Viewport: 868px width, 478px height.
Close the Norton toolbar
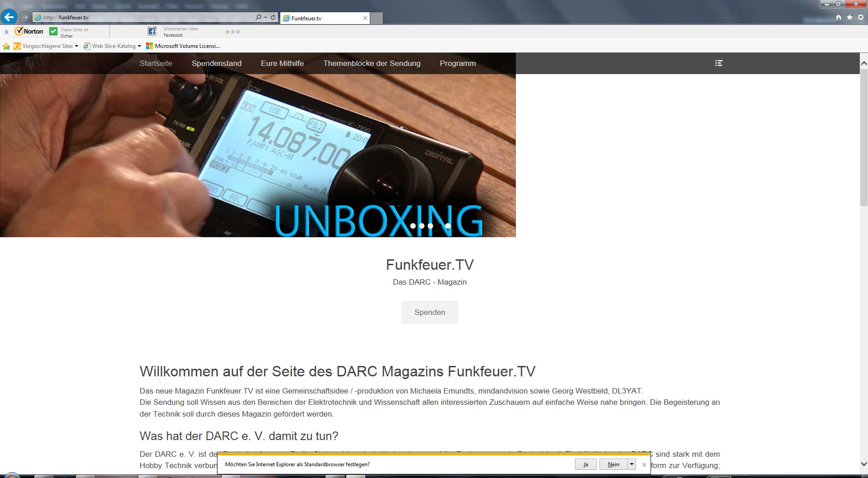click(6, 32)
